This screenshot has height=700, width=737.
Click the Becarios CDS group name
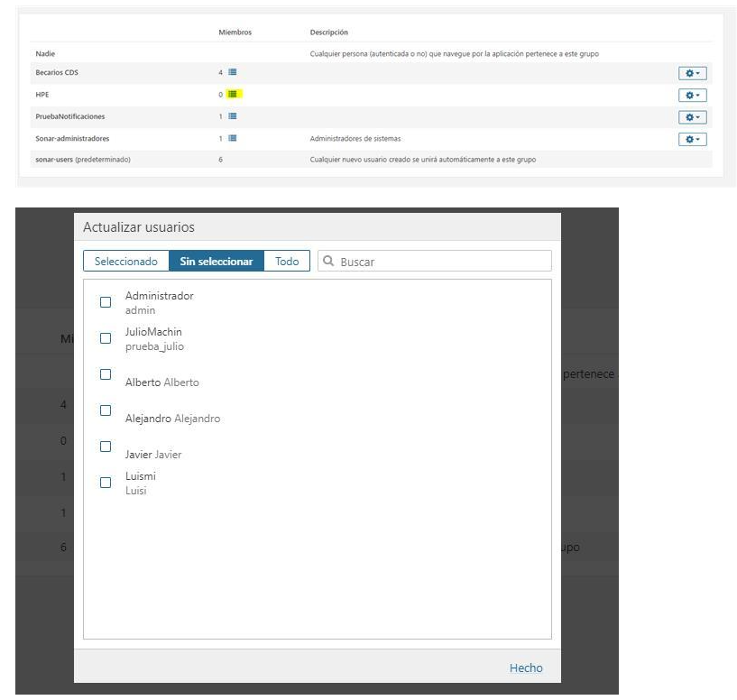pos(57,72)
